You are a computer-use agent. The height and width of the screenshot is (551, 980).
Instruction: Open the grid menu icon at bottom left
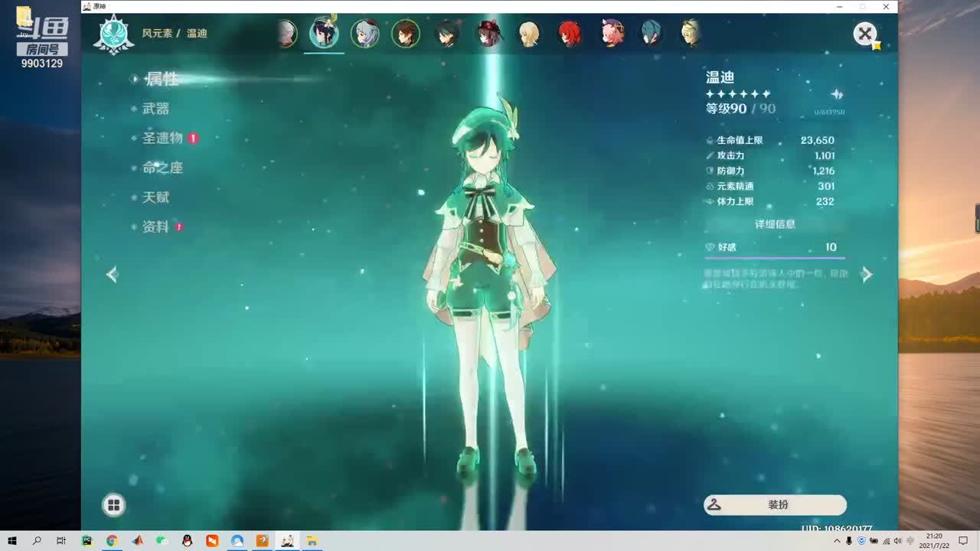(113, 504)
